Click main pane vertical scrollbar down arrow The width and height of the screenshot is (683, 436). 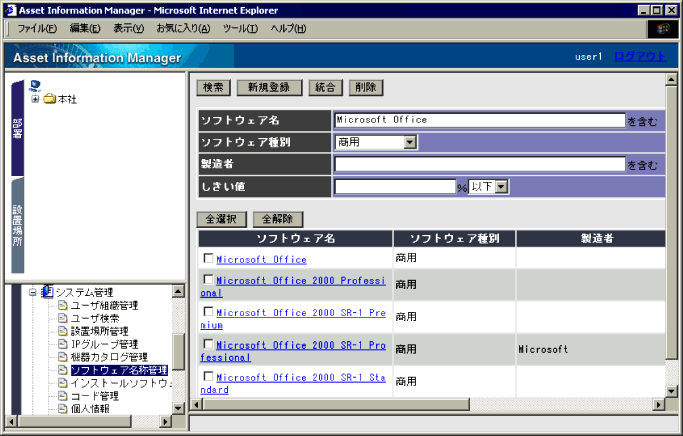click(671, 391)
